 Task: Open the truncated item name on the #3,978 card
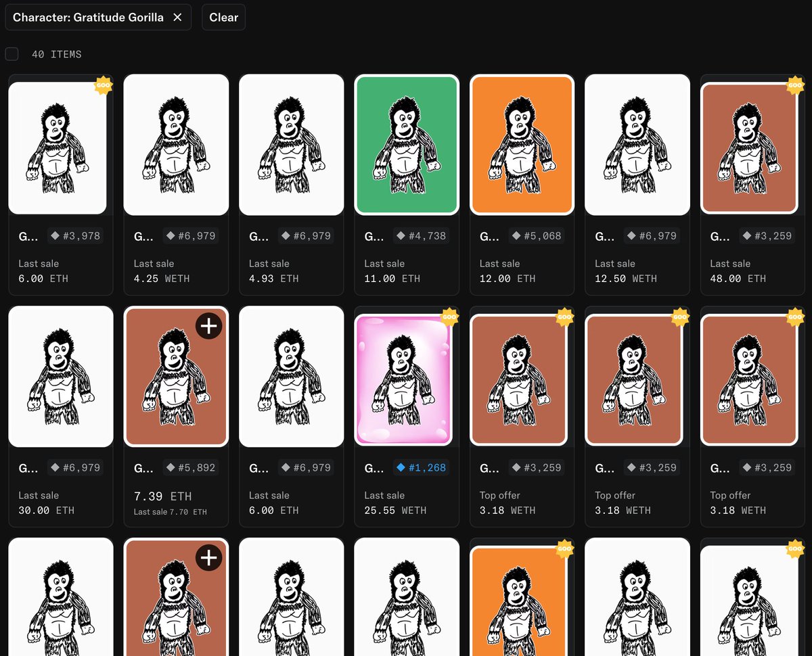pyautogui.click(x=28, y=236)
